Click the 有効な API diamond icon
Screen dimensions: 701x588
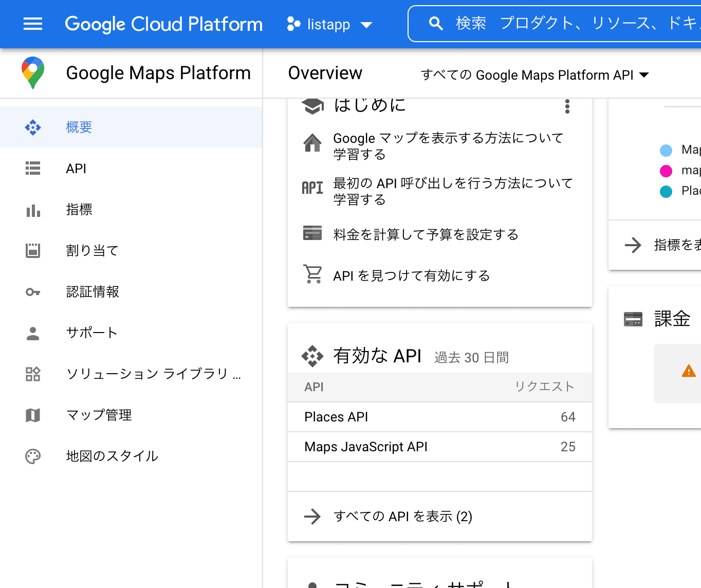click(312, 356)
